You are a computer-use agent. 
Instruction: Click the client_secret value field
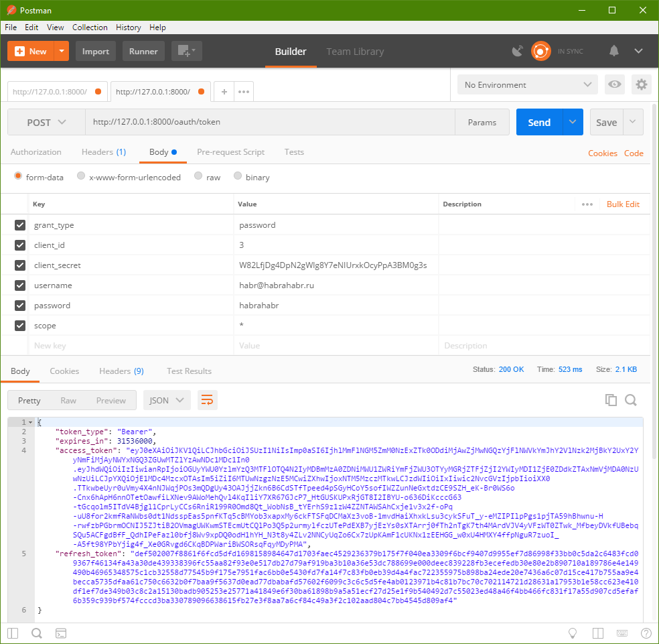336,265
